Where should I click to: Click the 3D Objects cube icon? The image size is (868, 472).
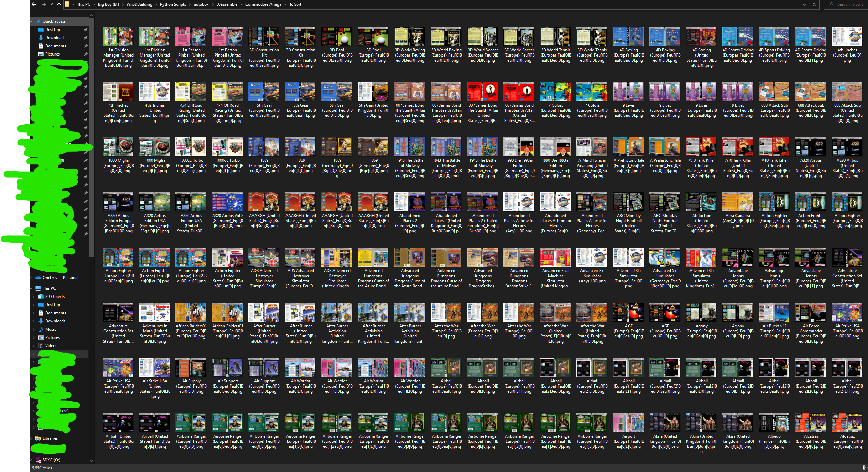(41, 297)
